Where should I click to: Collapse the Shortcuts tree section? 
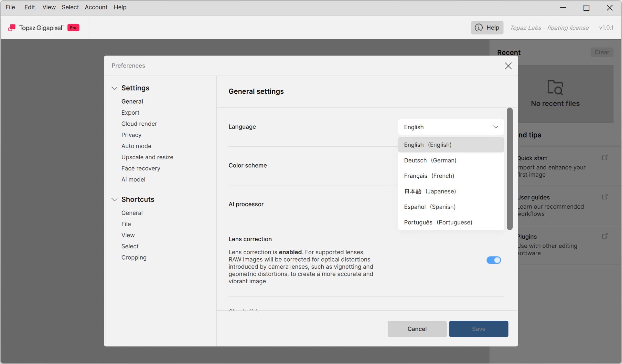tap(114, 200)
